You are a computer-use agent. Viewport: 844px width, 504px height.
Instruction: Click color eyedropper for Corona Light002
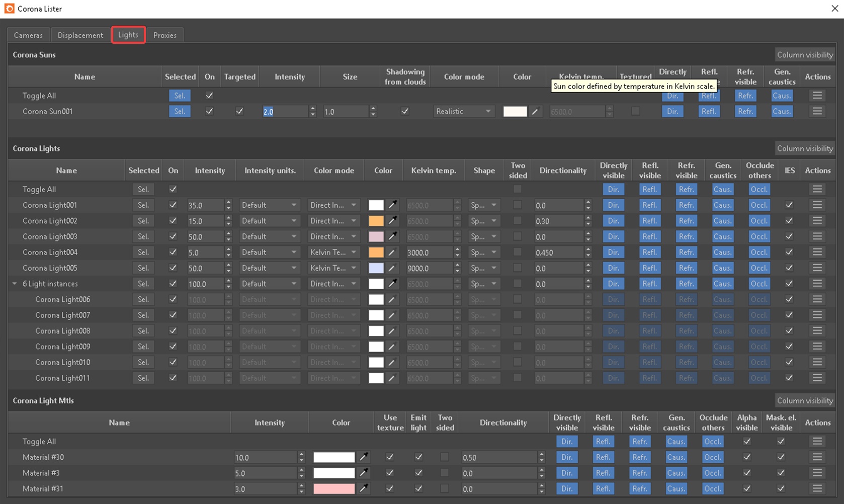tap(392, 221)
